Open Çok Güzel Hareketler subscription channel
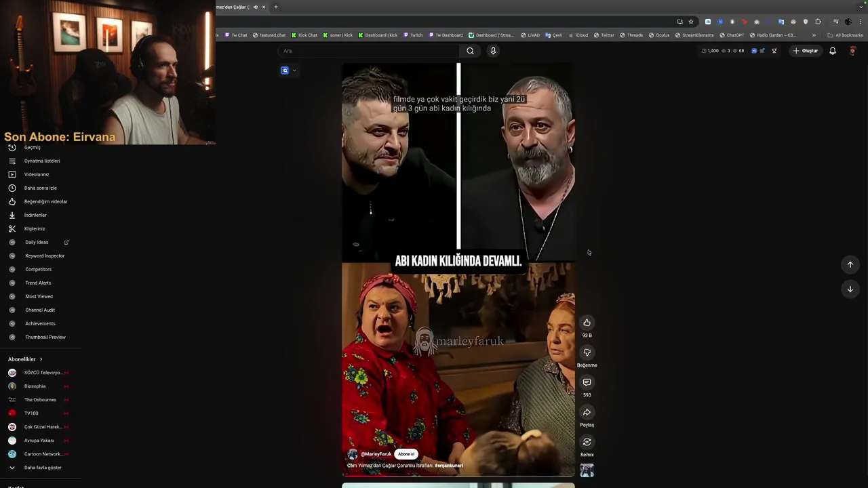Viewport: 868px width, 488px height. pos(43,427)
